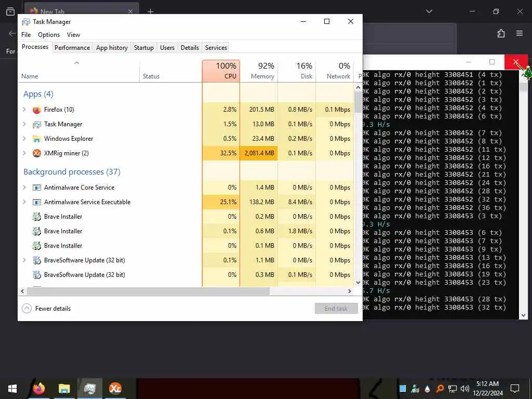Expand Antimalware Service Executable group
532x399 pixels.
coord(24,202)
